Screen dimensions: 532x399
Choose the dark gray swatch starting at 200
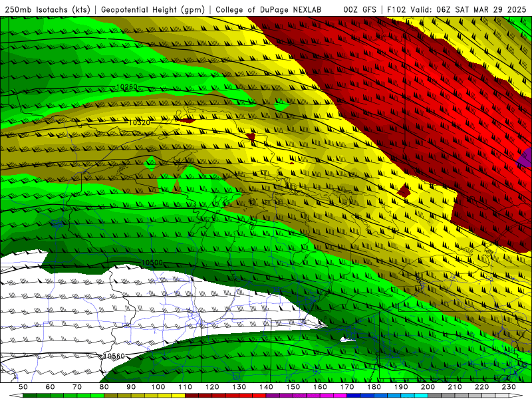click(435, 395)
